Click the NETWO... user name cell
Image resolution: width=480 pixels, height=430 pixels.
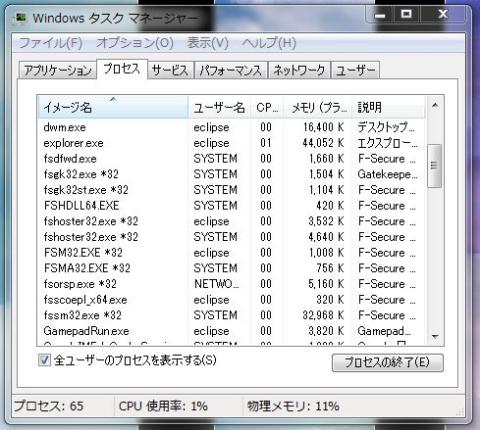coord(216,284)
